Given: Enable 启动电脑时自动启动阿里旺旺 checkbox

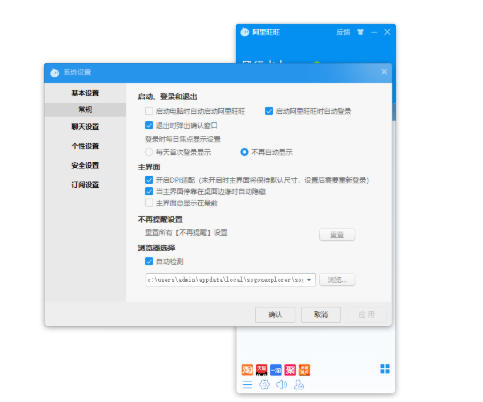Looking at the screenshot, I should click(x=149, y=111).
